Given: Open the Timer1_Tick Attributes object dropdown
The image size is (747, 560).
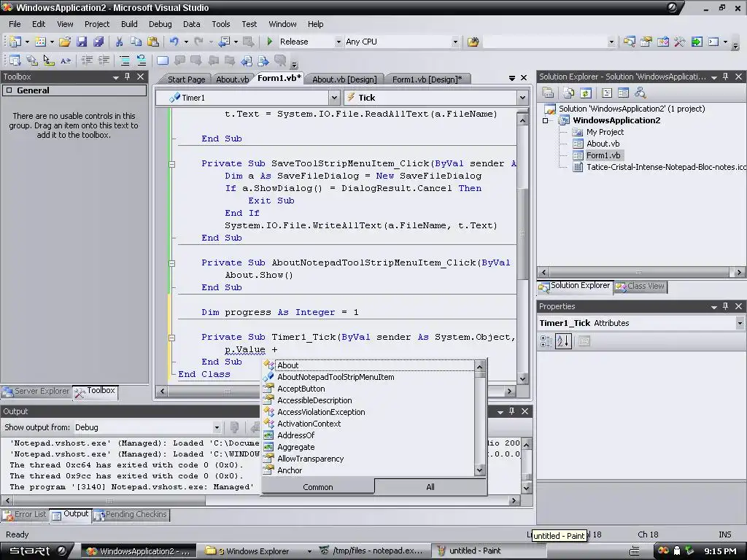Looking at the screenshot, I should coord(740,323).
